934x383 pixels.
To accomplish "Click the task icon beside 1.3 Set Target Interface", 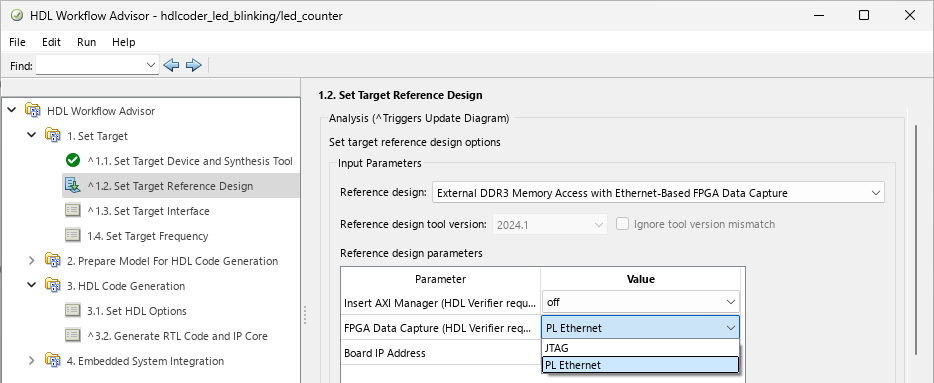I will [x=73, y=211].
